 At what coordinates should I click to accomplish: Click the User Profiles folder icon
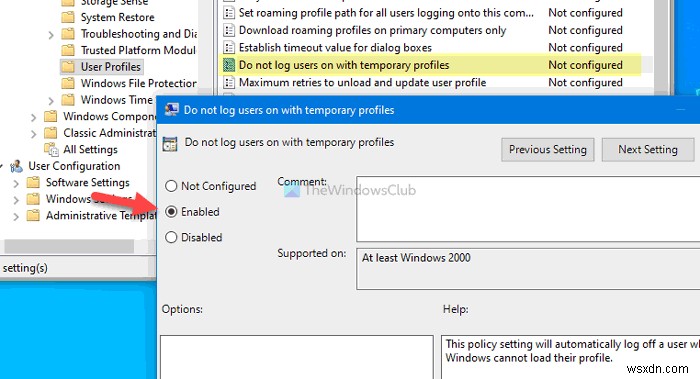click(68, 67)
